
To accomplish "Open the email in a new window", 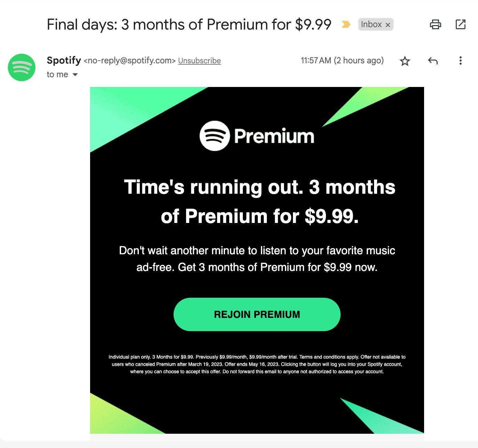I will 461,24.
